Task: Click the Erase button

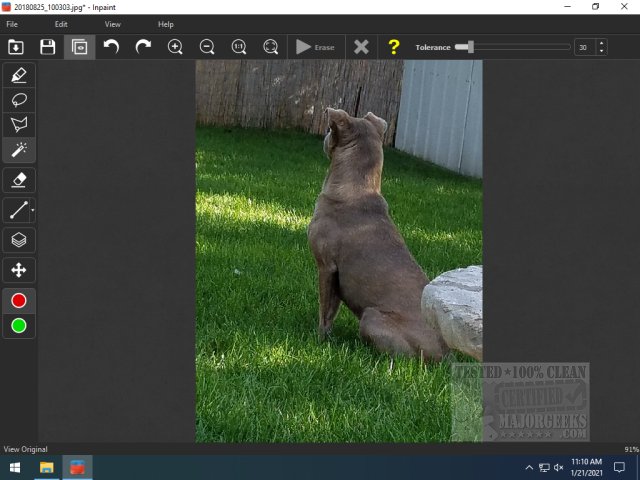Action: tap(315, 47)
